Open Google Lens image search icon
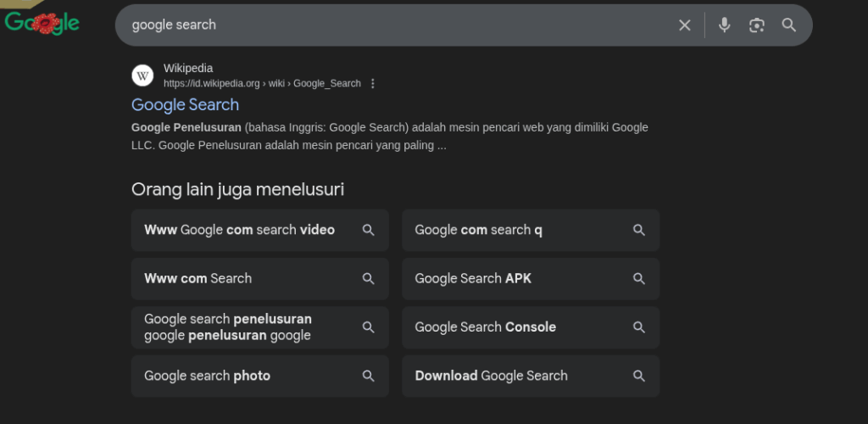Viewport: 868px width, 424px height. click(x=757, y=25)
